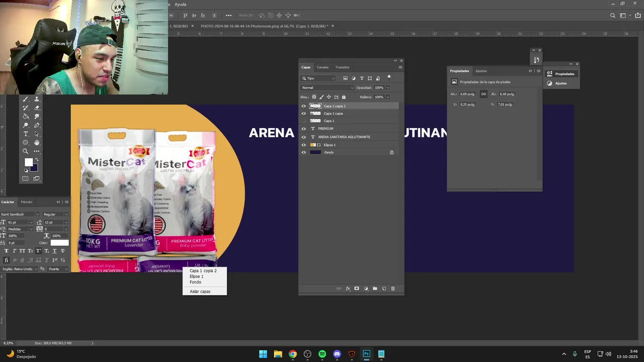Switch to the Trazados tab

(x=342, y=67)
